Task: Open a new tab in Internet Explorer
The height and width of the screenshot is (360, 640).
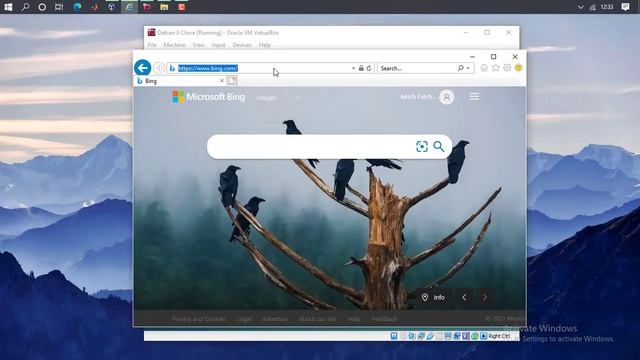Action: coord(232,81)
